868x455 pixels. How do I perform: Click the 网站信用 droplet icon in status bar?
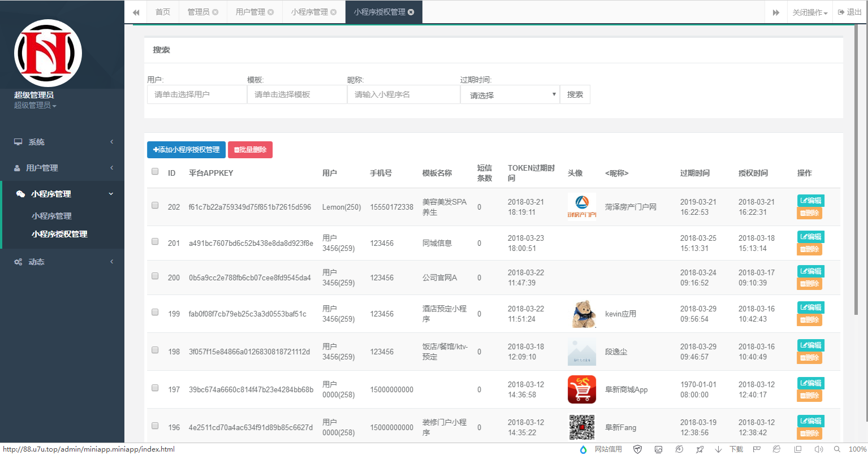(x=584, y=448)
